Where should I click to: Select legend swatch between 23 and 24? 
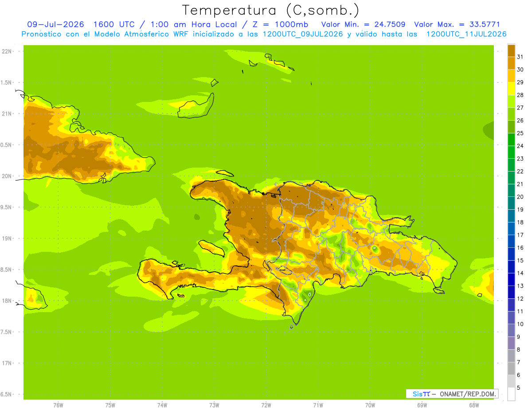pos(511,152)
